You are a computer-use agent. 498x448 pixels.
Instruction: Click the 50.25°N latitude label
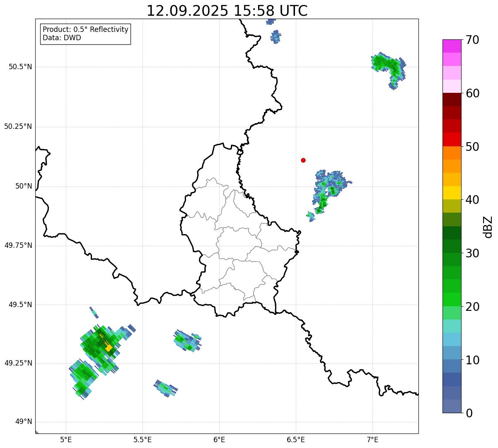tap(18, 126)
